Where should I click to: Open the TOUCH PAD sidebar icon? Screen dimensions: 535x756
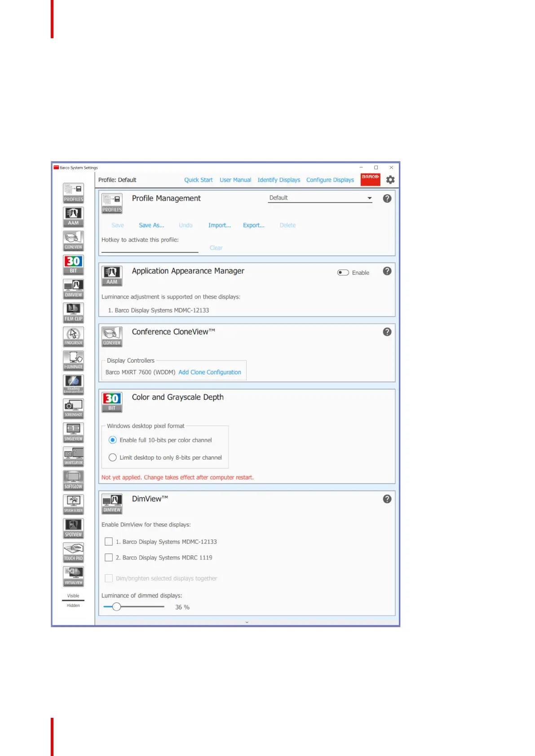click(73, 553)
